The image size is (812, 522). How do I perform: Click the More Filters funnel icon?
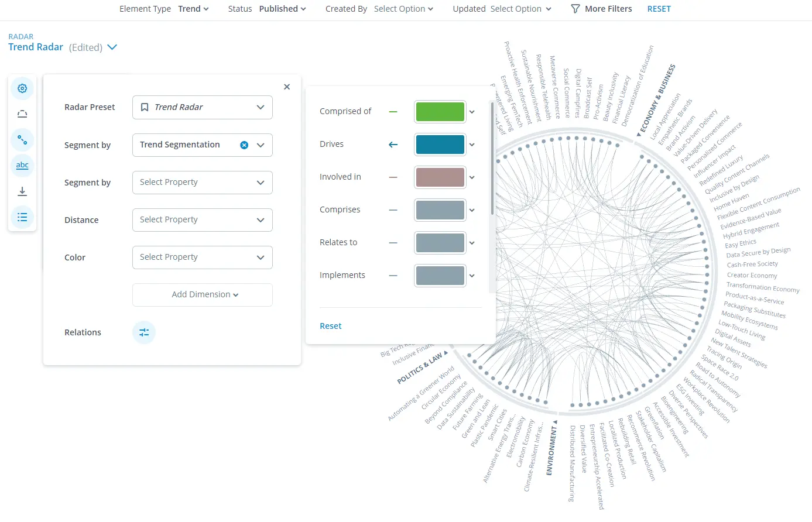575,9
